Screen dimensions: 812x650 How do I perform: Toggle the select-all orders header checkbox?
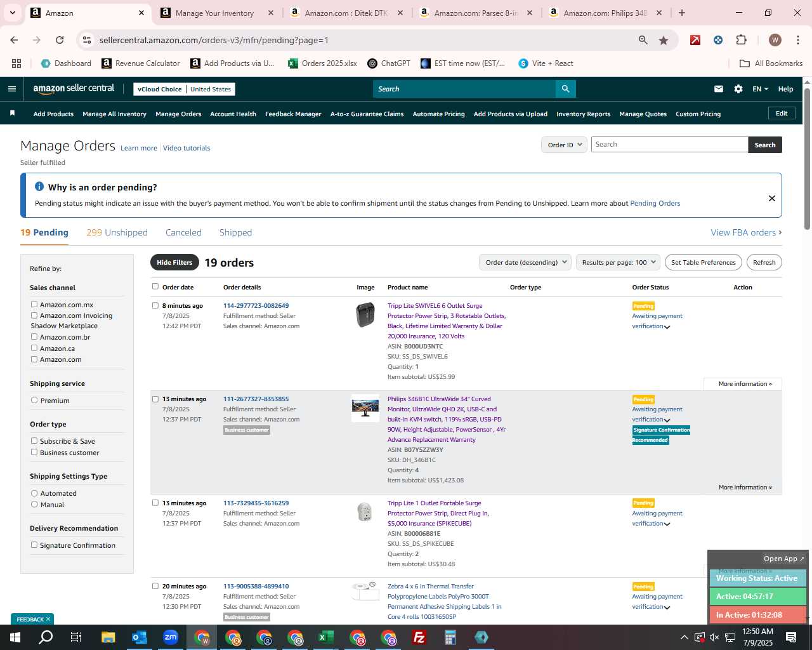[155, 286]
